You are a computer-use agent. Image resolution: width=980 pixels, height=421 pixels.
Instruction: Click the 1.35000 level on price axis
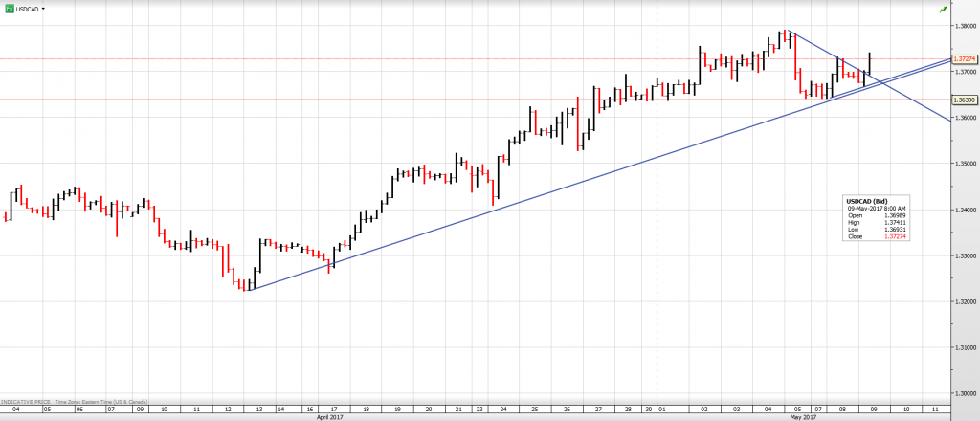point(965,164)
